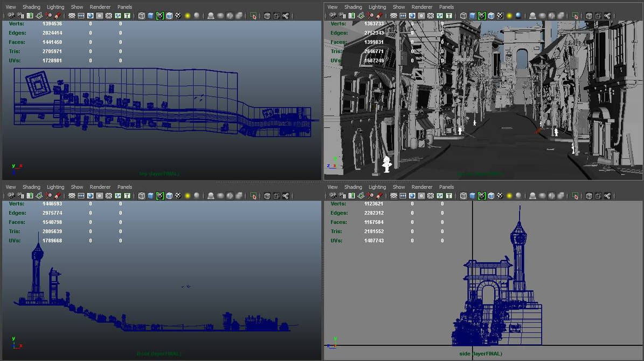Click the Tris count 2181552 in side viewport
Viewport: 644px width, 361px height.
click(x=374, y=231)
